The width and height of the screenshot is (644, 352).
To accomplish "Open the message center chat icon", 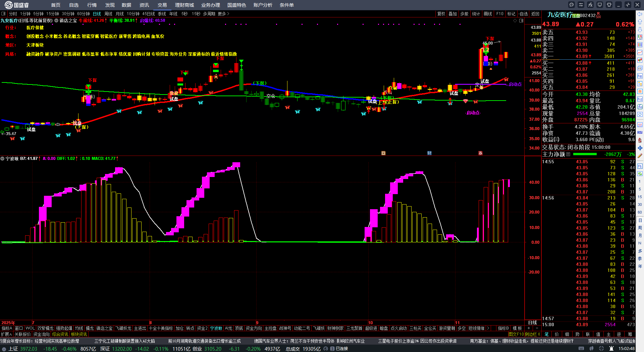I will [572, 5].
